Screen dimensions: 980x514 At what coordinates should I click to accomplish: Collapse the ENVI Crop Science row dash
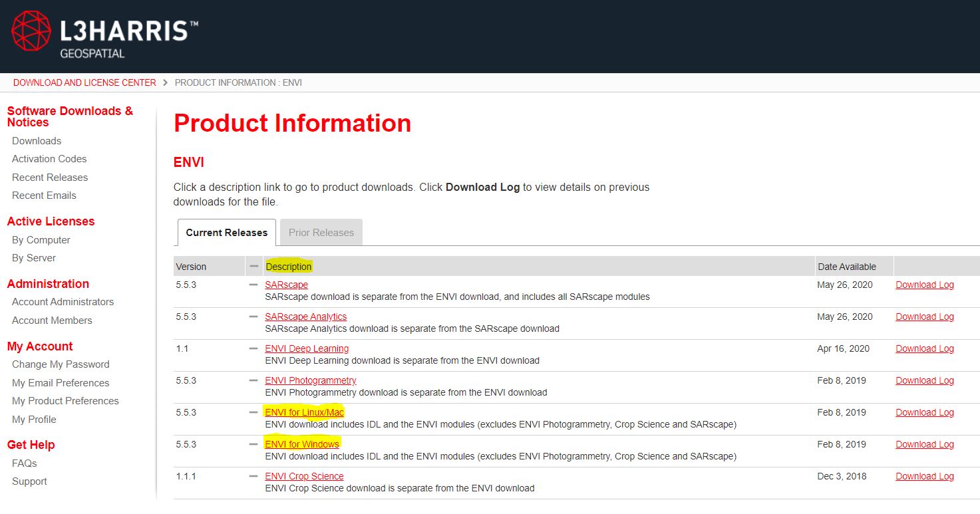pos(253,476)
